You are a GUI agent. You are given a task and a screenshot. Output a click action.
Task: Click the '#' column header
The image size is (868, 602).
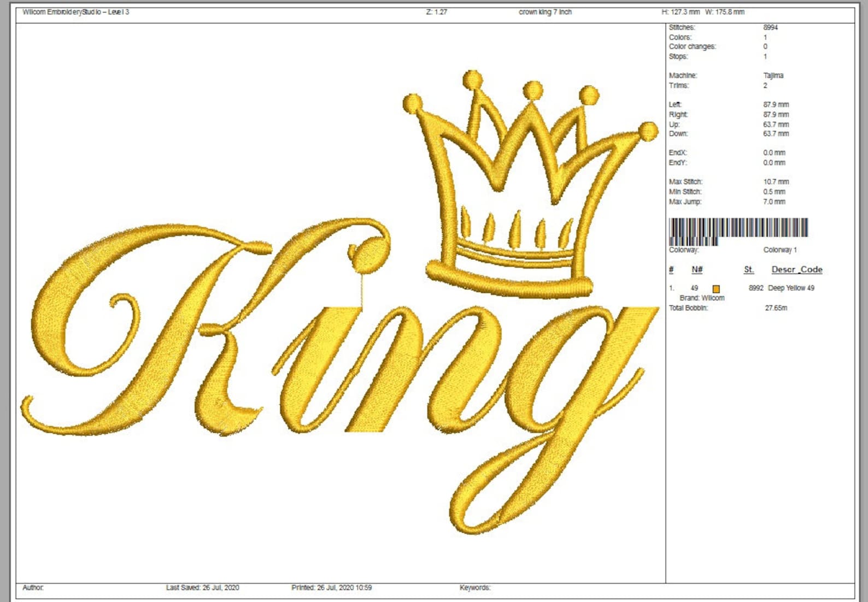click(671, 269)
